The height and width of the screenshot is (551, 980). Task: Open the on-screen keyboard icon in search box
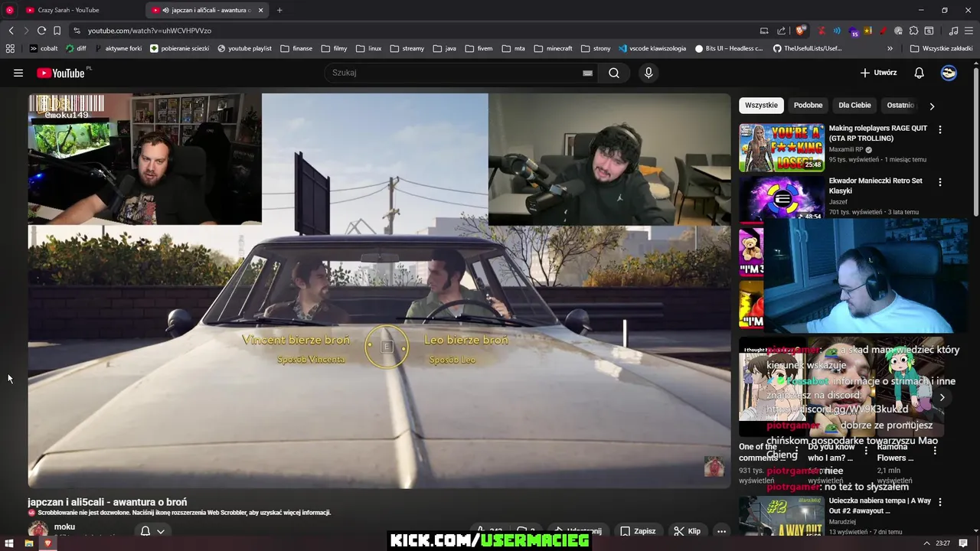pyautogui.click(x=587, y=73)
